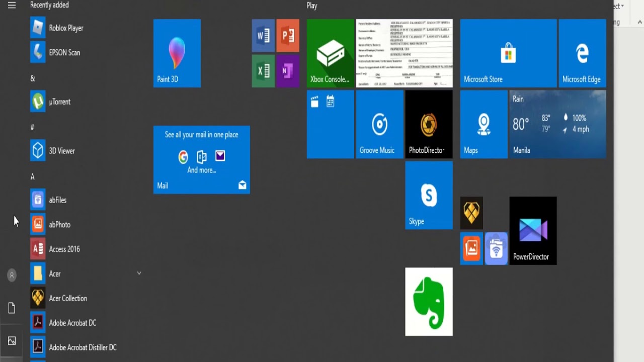Select the 'Recently added' header
The image size is (644, 362).
[49, 5]
